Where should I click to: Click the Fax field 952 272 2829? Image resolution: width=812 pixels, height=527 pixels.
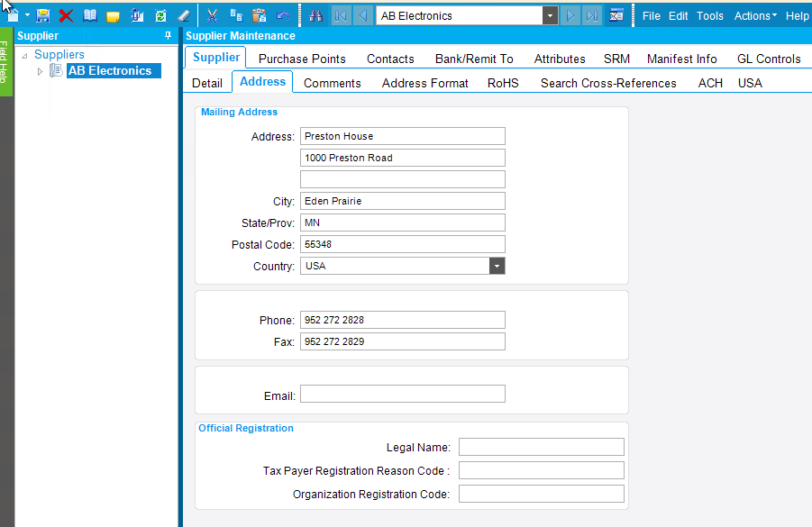coord(402,341)
